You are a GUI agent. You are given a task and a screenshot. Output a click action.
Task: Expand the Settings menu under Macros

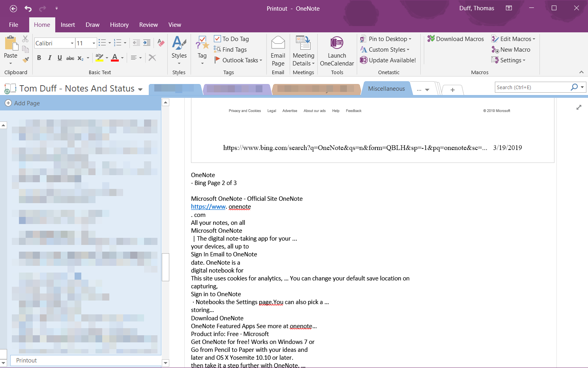coord(508,60)
